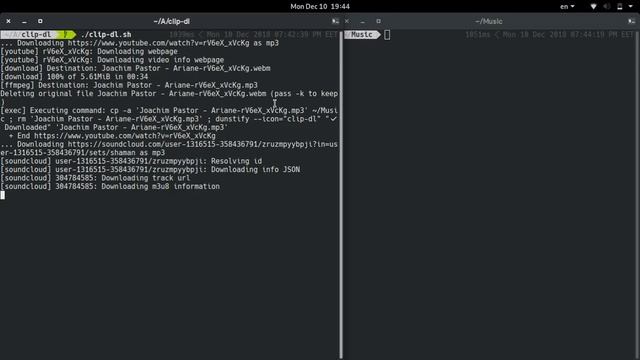Image resolution: width=640 pixels, height=360 pixels.
Task: Click the '... Downloading https://www.youtube.com' line
Action: (x=140, y=43)
